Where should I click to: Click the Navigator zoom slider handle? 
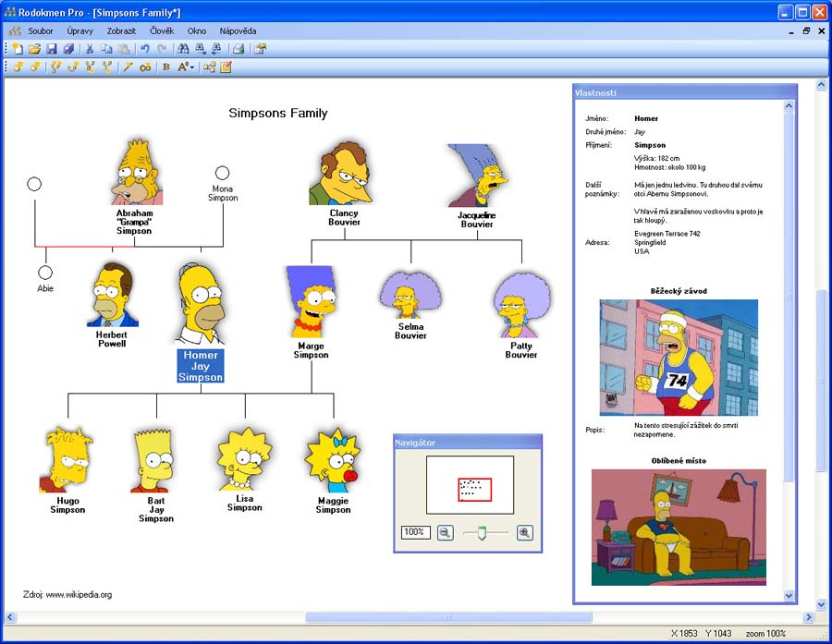pos(482,532)
